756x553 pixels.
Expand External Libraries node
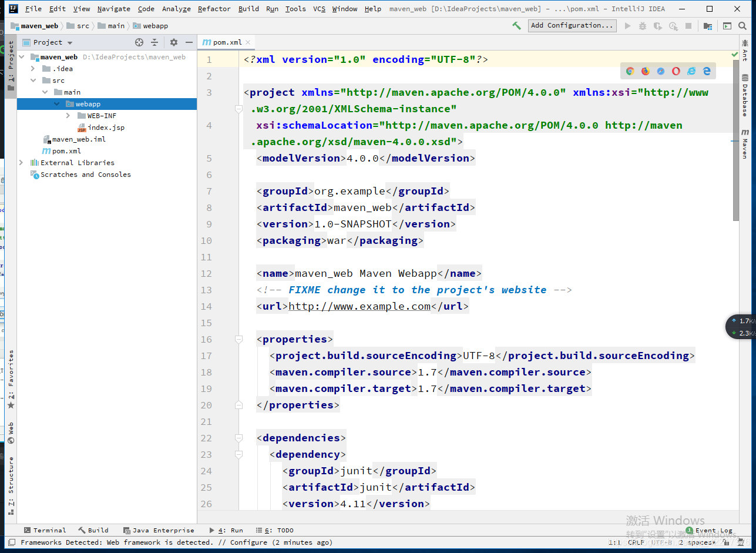tap(22, 163)
